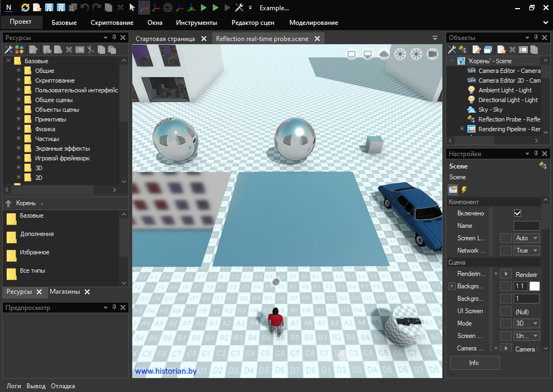Click the first green play button
This screenshot has width=553, height=392.
tap(204, 8)
